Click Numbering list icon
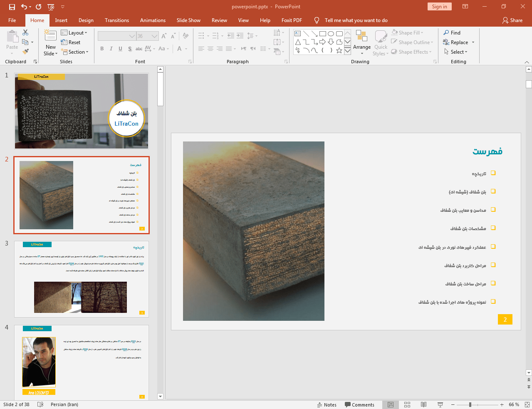 [x=215, y=36]
